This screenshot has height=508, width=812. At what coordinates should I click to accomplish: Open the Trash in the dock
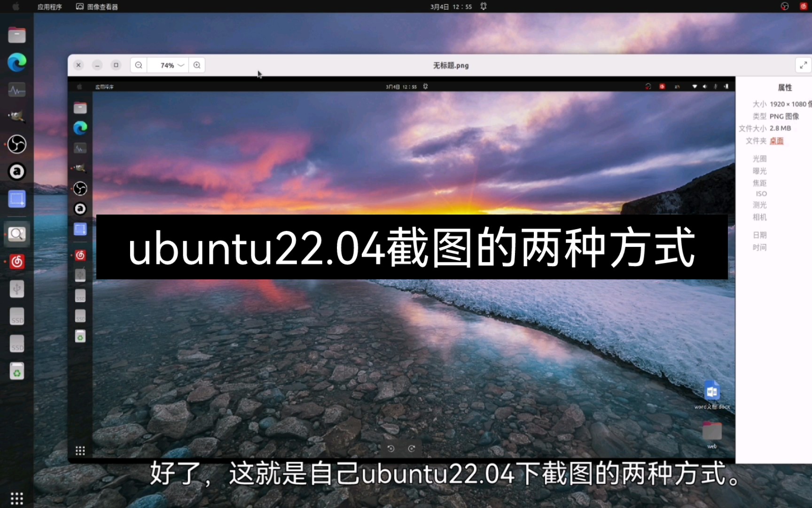tap(17, 371)
